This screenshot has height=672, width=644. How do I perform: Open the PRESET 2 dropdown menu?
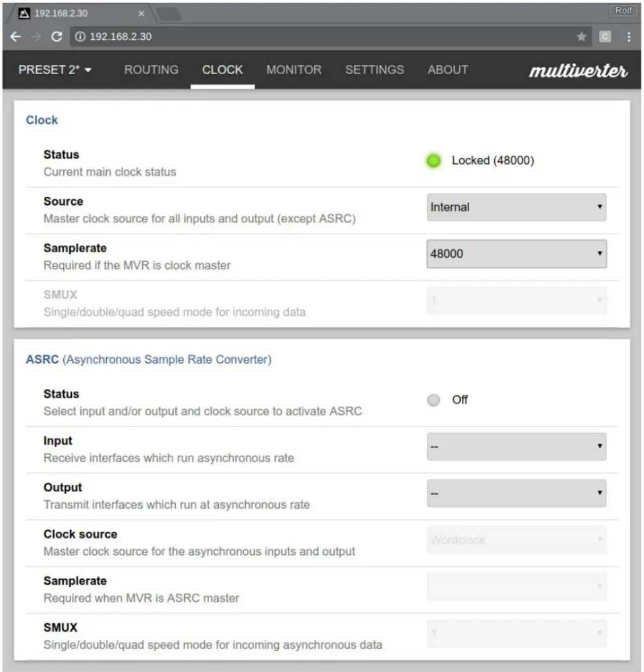[54, 70]
